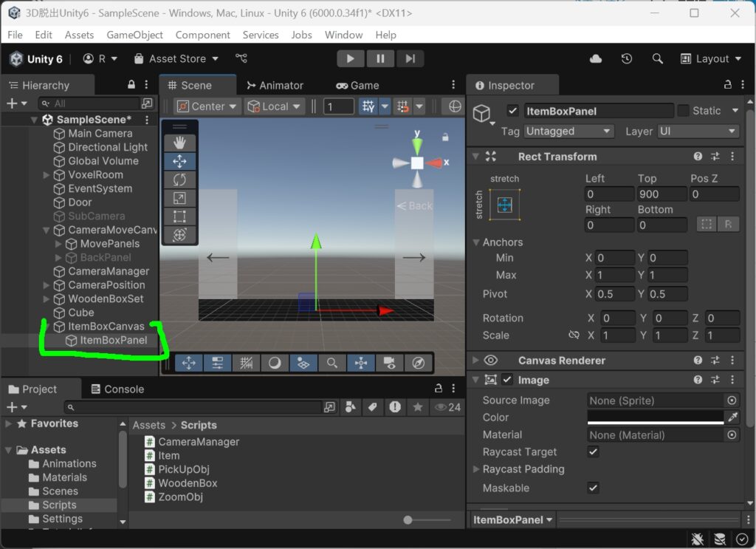Viewport: 756px width, 549px height.
Task: Click the anchor presets stretch icon
Action: pos(504,205)
